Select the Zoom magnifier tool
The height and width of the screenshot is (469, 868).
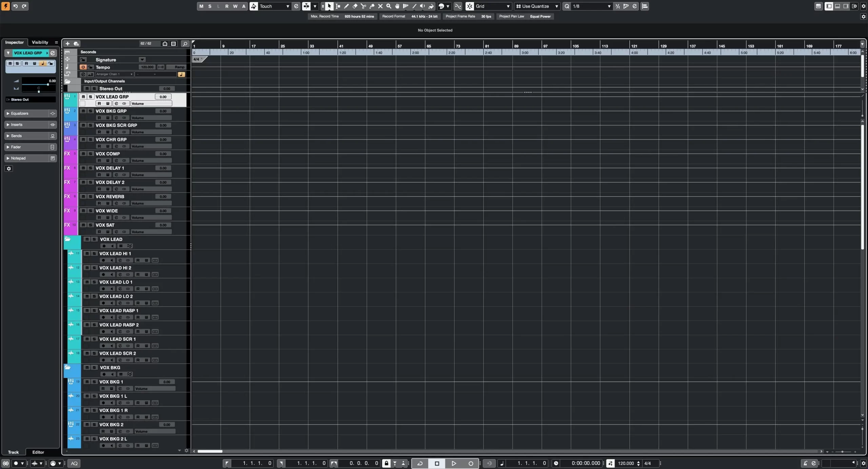pos(389,6)
